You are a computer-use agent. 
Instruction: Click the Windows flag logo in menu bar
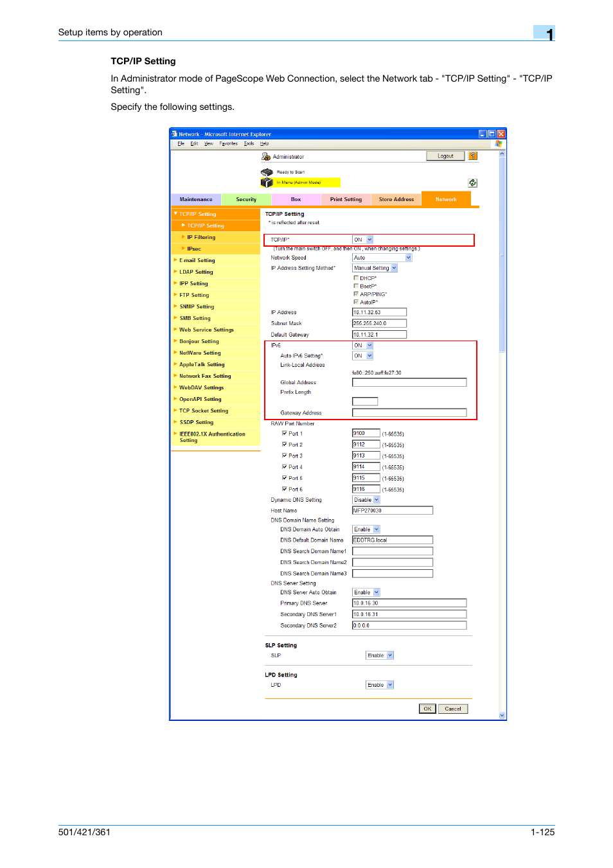coord(498,144)
